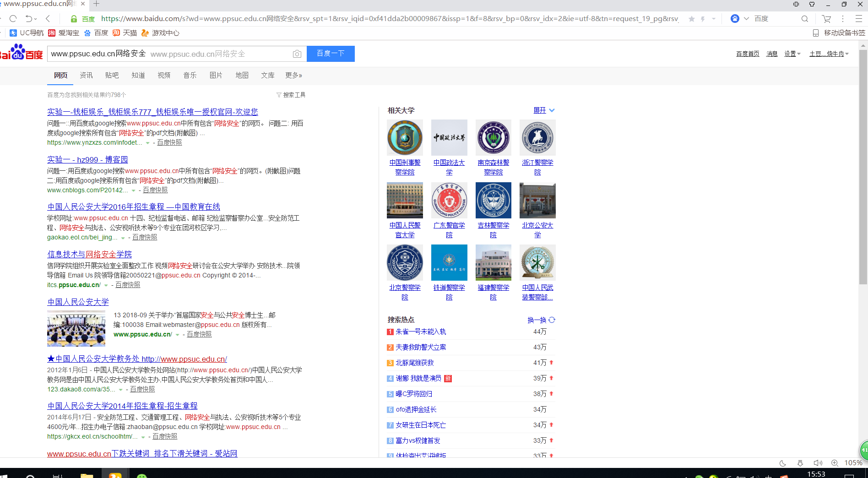This screenshot has height=478, width=868.
Task: Bookmark this page with the star icon
Action: (691, 19)
